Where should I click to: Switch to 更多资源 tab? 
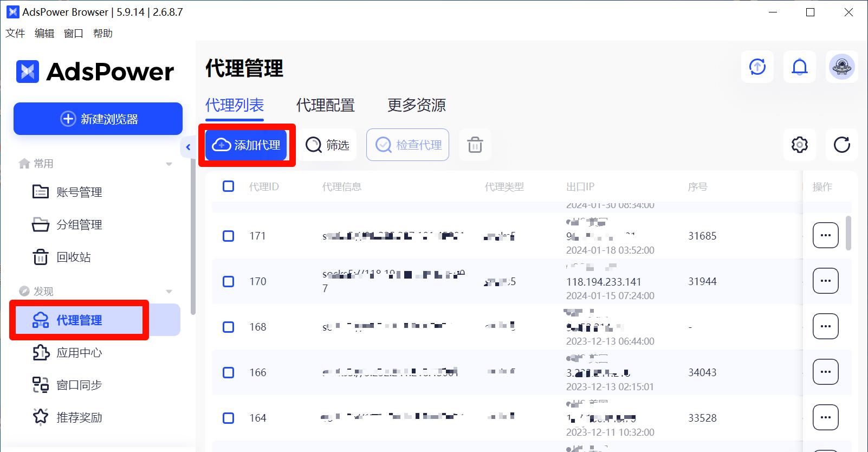pos(417,105)
